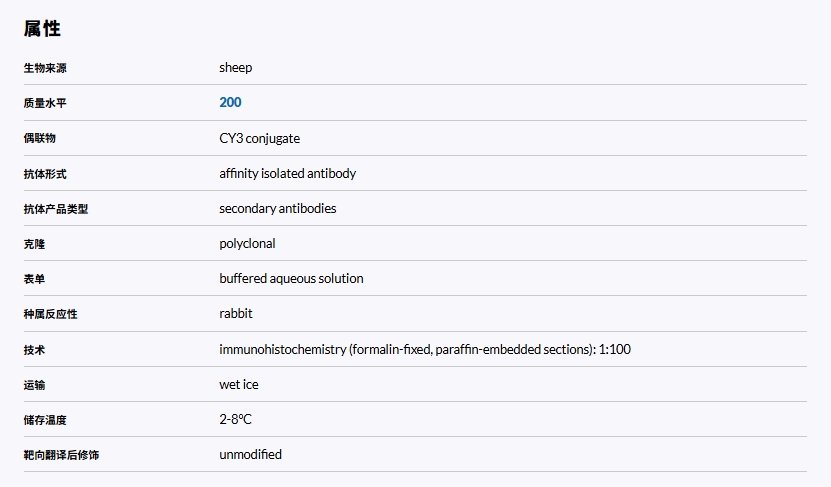Viewport: 831px width, 487px height.
Task: Select the sheep value text
Action: pos(236,68)
